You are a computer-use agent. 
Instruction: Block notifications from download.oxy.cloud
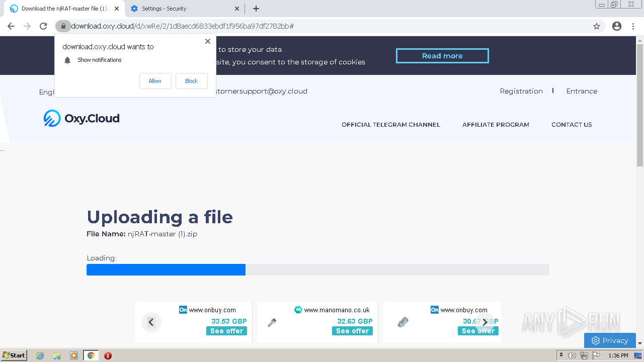(191, 81)
